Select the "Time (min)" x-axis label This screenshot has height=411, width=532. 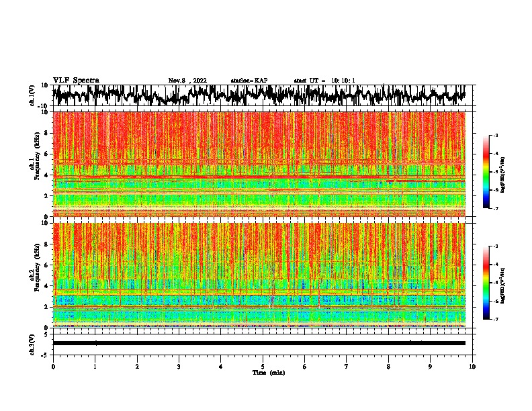(x=269, y=373)
